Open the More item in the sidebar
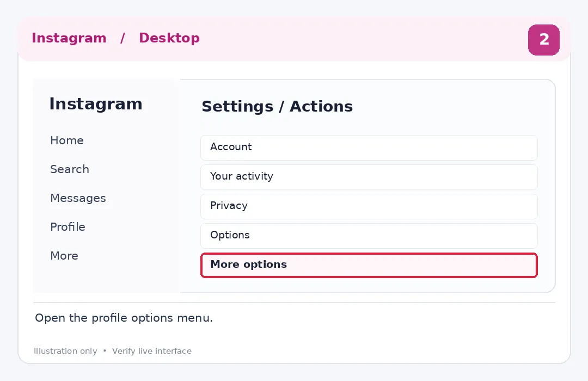Screen dimensions: 588x381 coord(64,256)
